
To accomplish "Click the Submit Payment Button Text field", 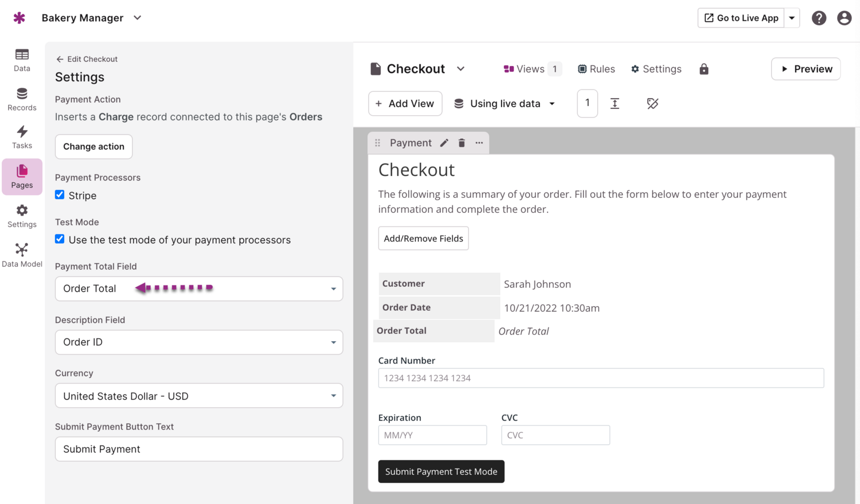I will coord(199,449).
